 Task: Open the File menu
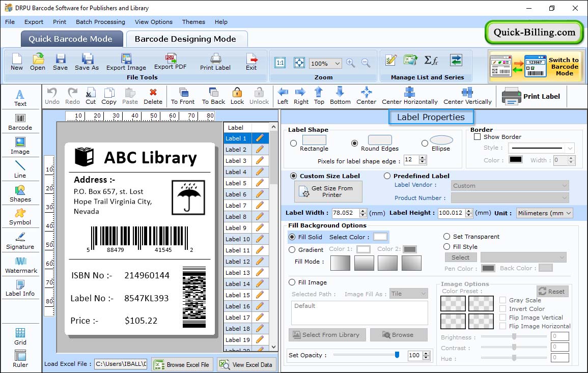10,22
